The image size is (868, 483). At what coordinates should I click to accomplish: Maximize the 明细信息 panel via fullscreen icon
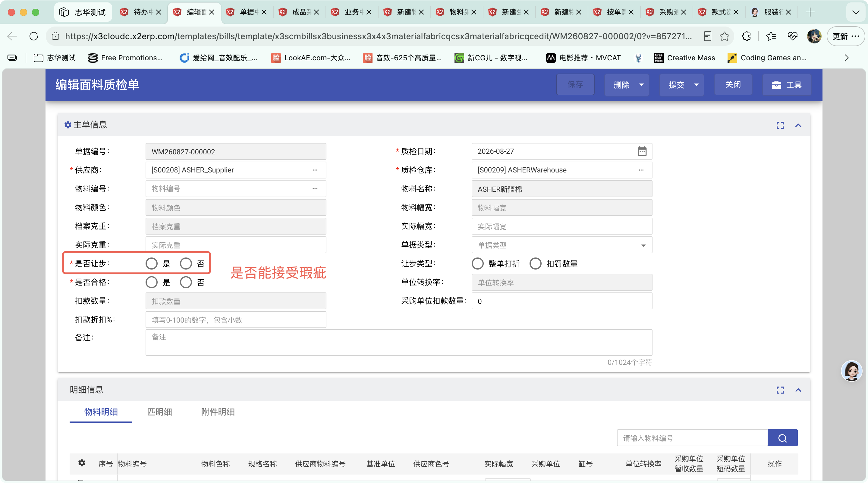pyautogui.click(x=780, y=390)
